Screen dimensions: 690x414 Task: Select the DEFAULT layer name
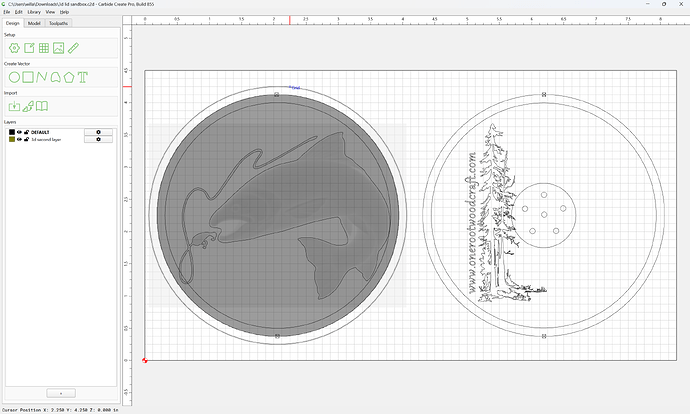40,132
